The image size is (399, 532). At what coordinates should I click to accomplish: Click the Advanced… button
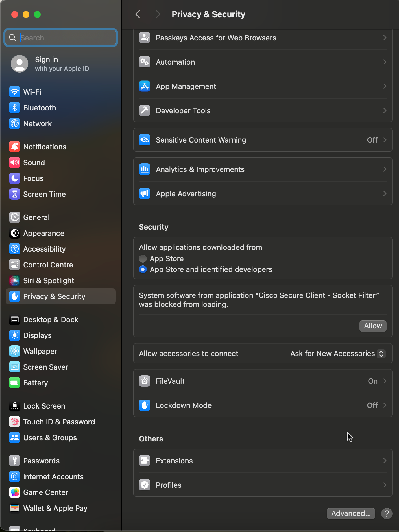click(351, 513)
